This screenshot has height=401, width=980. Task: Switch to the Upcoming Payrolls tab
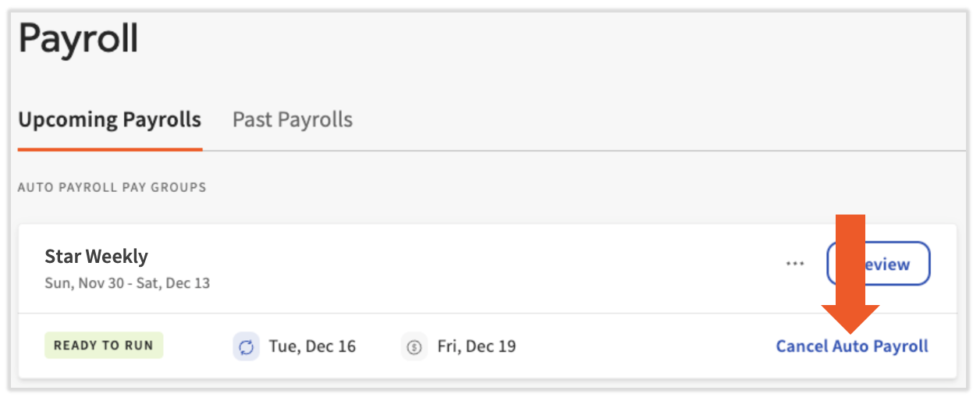(110, 120)
